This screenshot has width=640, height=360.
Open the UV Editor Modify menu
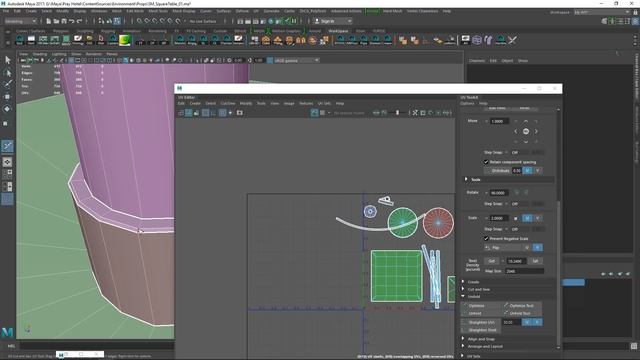246,103
